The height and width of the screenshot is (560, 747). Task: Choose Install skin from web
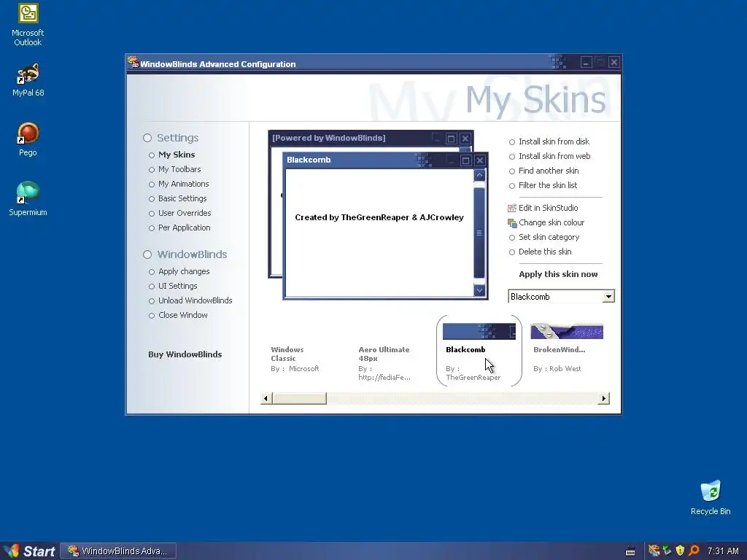click(x=554, y=156)
